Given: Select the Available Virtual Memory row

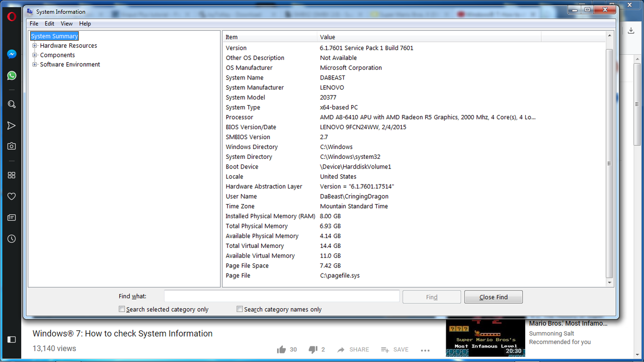Looking at the screenshot, I should pos(414,256).
